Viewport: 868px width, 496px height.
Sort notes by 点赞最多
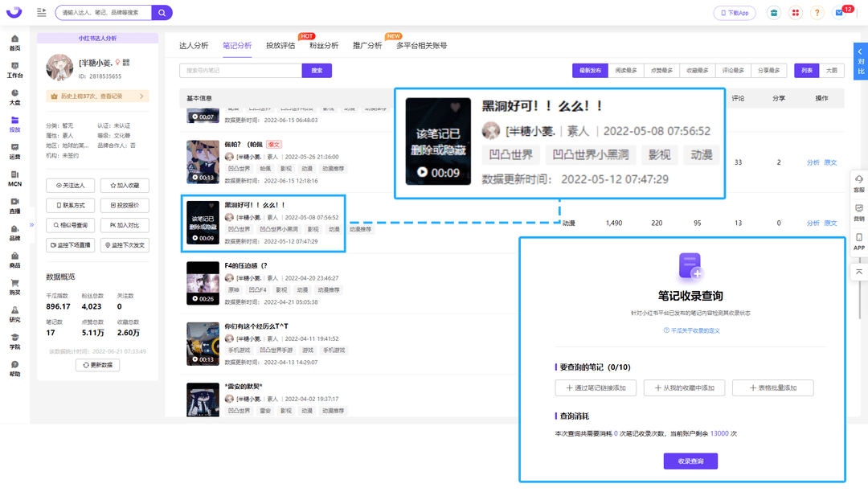[x=661, y=70]
